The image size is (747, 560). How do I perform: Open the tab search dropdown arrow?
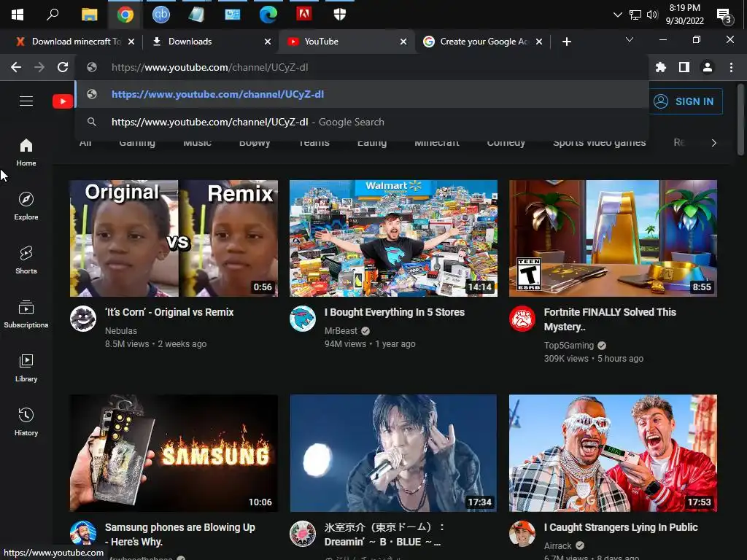[x=630, y=39]
